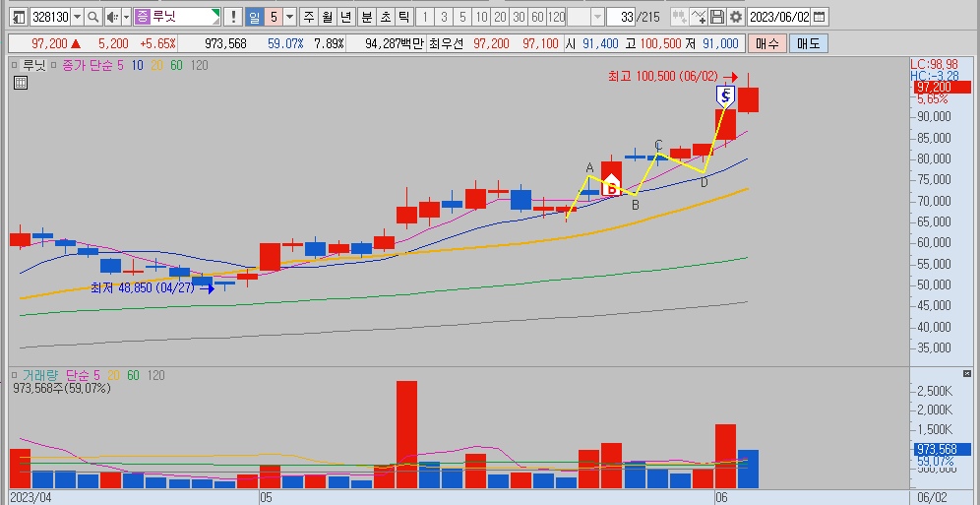Click the red 매수 buy button
Image resolution: width=980 pixels, height=505 pixels.
(x=766, y=43)
